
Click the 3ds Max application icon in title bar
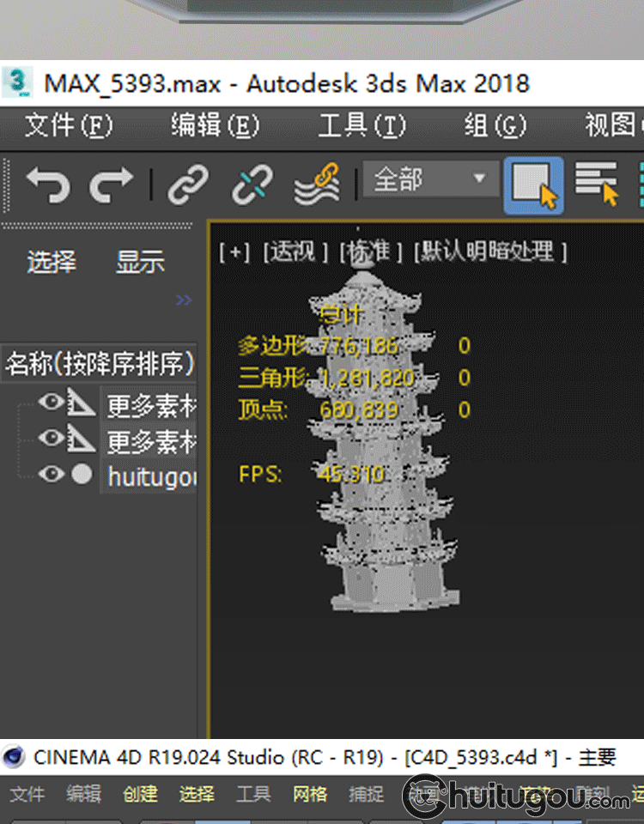tap(17, 82)
